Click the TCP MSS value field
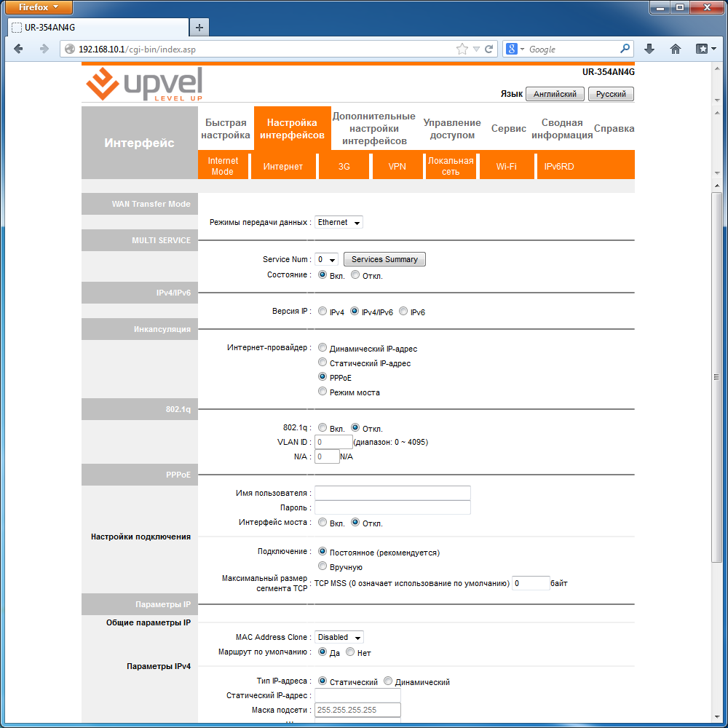The height and width of the screenshot is (728, 728). (531, 583)
